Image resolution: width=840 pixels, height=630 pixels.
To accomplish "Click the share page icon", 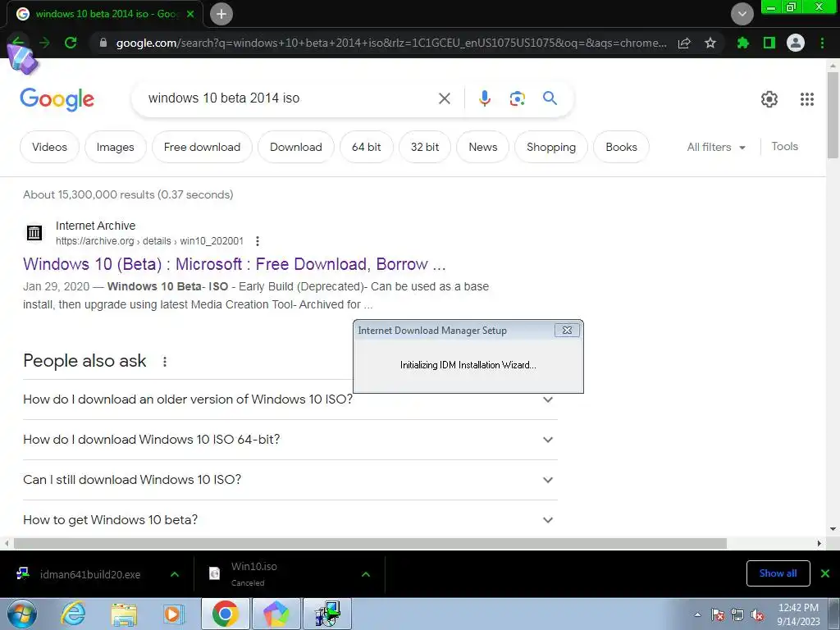I will tap(684, 43).
